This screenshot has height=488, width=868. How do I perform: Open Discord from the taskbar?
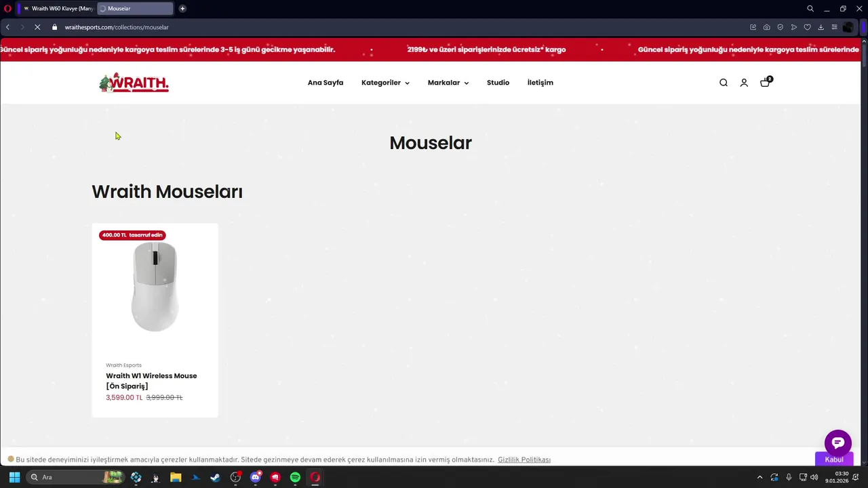coord(256,477)
